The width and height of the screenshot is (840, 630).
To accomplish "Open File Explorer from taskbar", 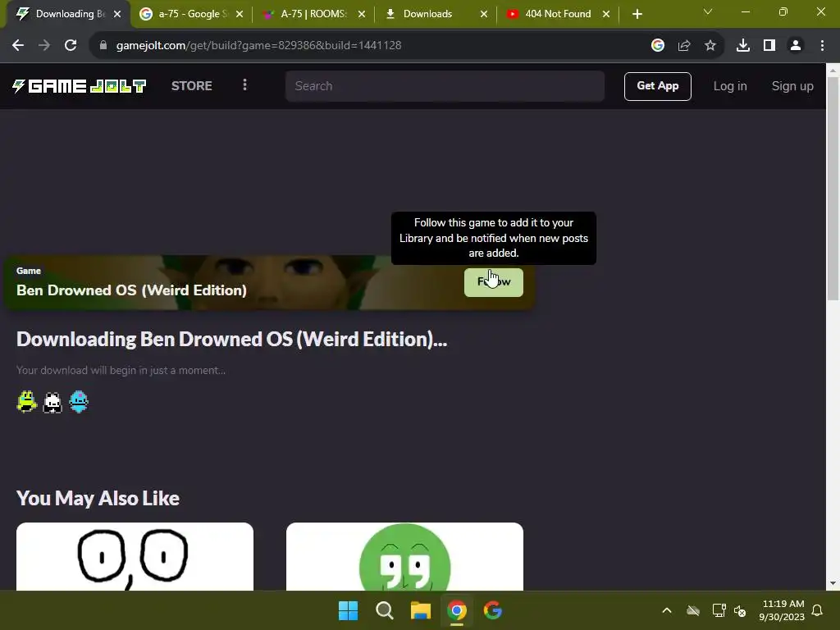I will [x=421, y=610].
